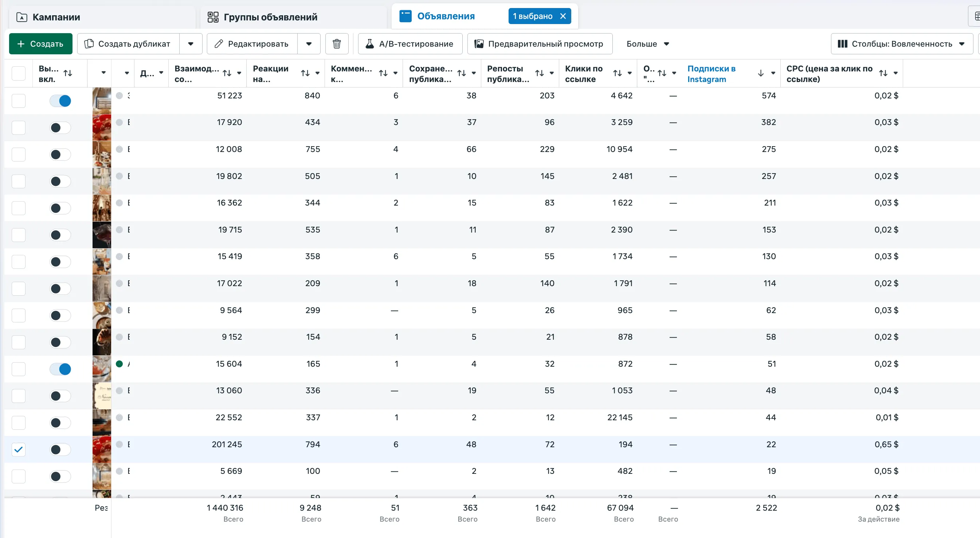980x538 pixels.
Task: Click the Объявления tab icon
Action: pyautogui.click(x=405, y=16)
